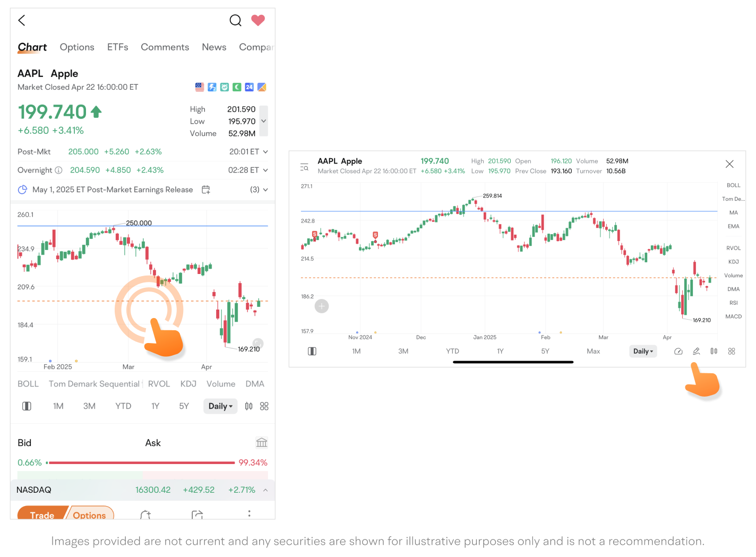Open the News tab
The height and width of the screenshot is (557, 756).
(x=214, y=47)
